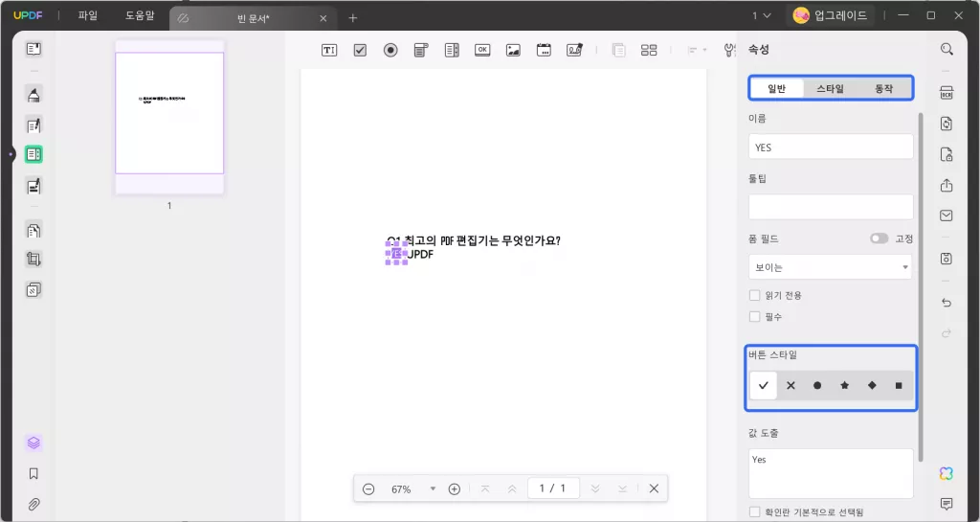Select the Text Field form tool
This screenshot has height=522, width=980.
(x=329, y=51)
